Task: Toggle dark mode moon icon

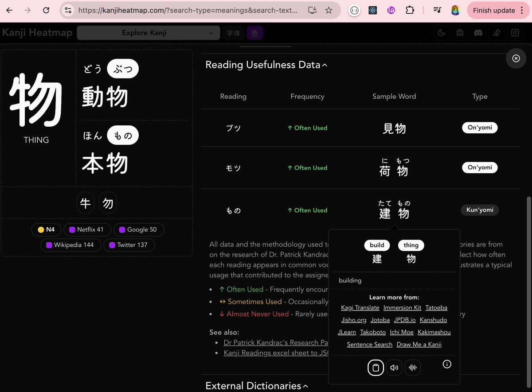Action: (x=441, y=33)
